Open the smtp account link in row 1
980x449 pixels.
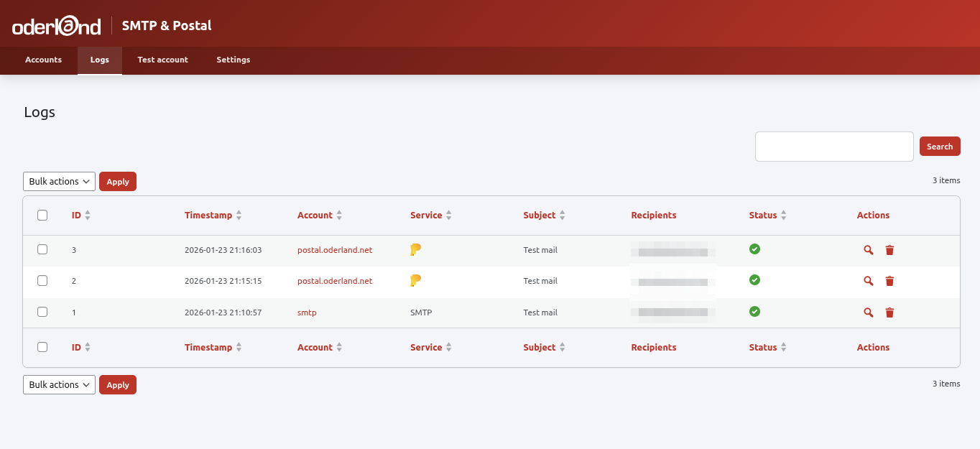pos(307,312)
